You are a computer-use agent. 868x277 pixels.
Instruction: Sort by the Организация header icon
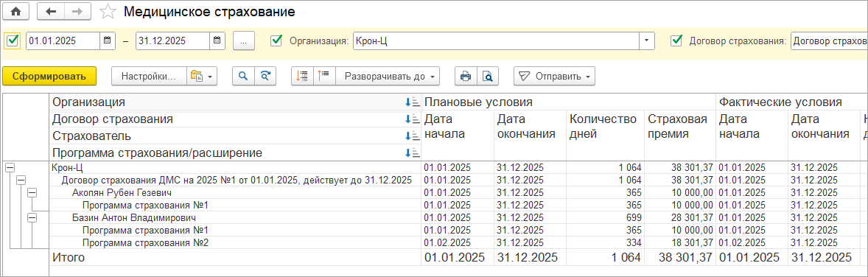coord(413,102)
